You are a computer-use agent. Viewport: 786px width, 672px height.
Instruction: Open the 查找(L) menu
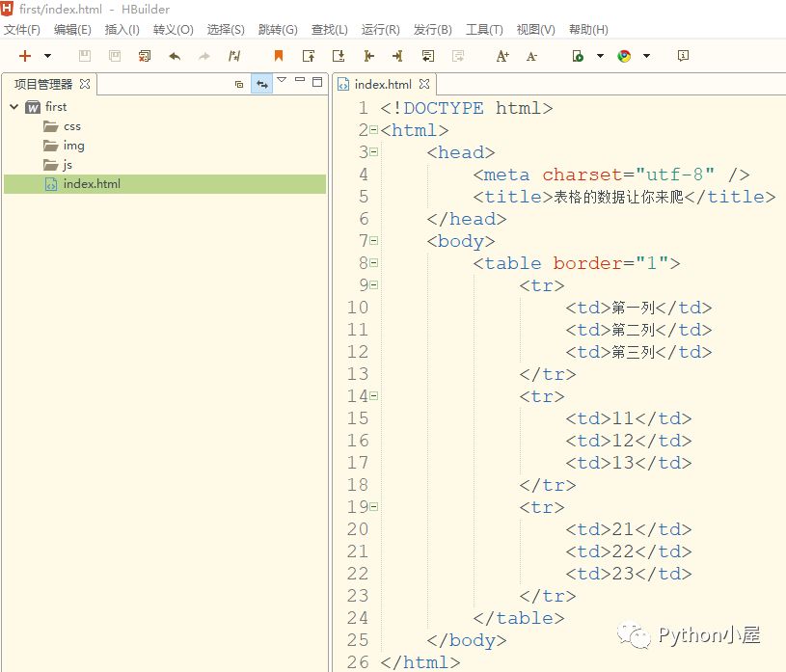point(329,30)
